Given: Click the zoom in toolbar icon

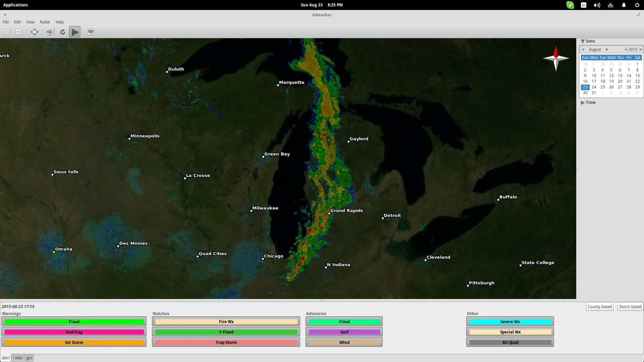Looking at the screenshot, I should pos(6,32).
